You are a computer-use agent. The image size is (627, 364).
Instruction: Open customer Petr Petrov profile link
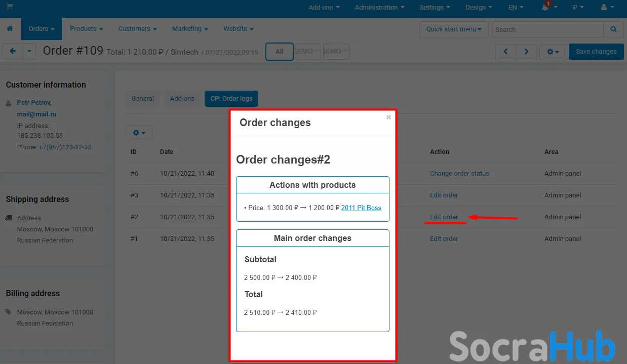[x=34, y=103]
